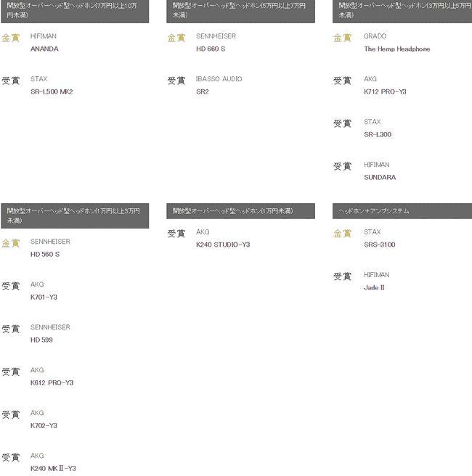Image resolution: width=472 pixels, height=476 pixels.
Task: Click the gold award icon beside SRS-3100
Action: coord(343,234)
